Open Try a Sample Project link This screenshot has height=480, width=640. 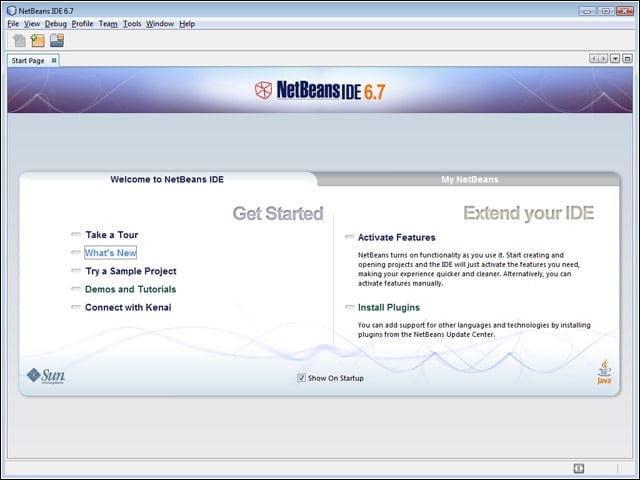coord(131,271)
